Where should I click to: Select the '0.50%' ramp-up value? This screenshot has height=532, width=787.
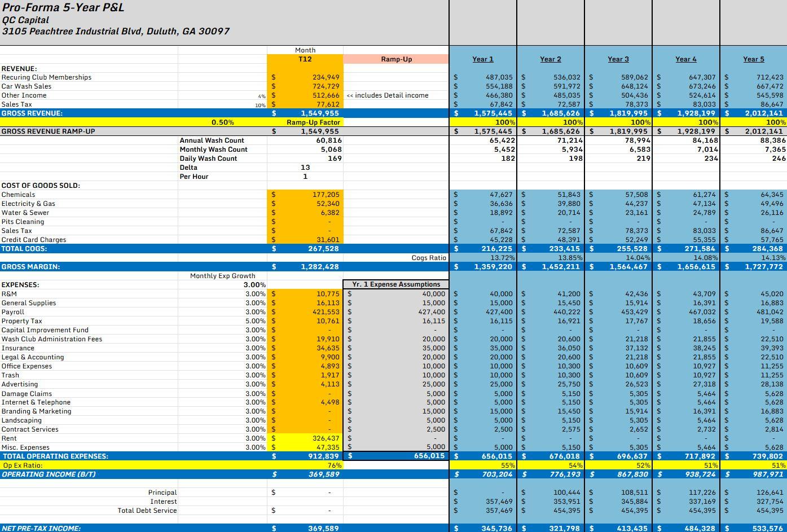tap(223, 122)
